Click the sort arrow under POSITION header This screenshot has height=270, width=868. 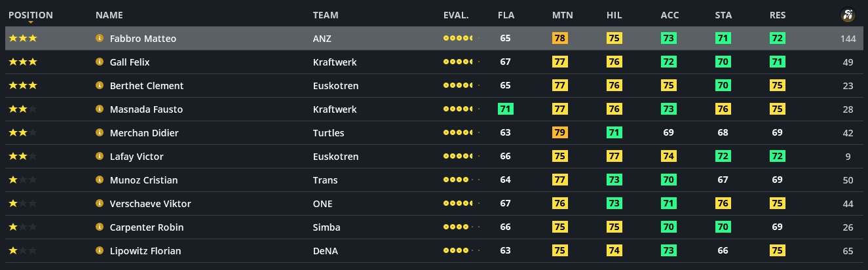click(30, 23)
